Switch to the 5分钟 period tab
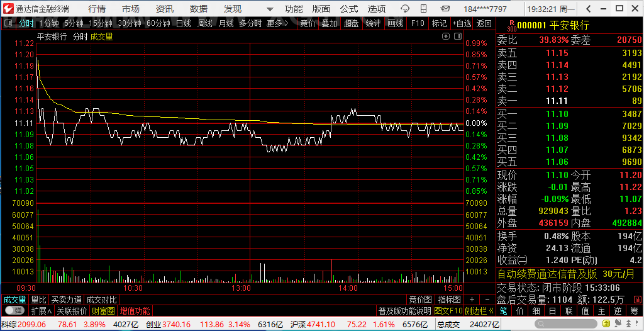The image size is (644, 331). [74, 23]
